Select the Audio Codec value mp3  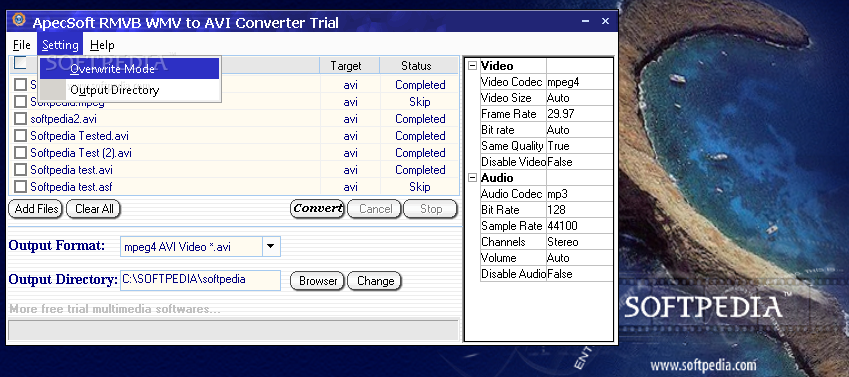[579, 194]
